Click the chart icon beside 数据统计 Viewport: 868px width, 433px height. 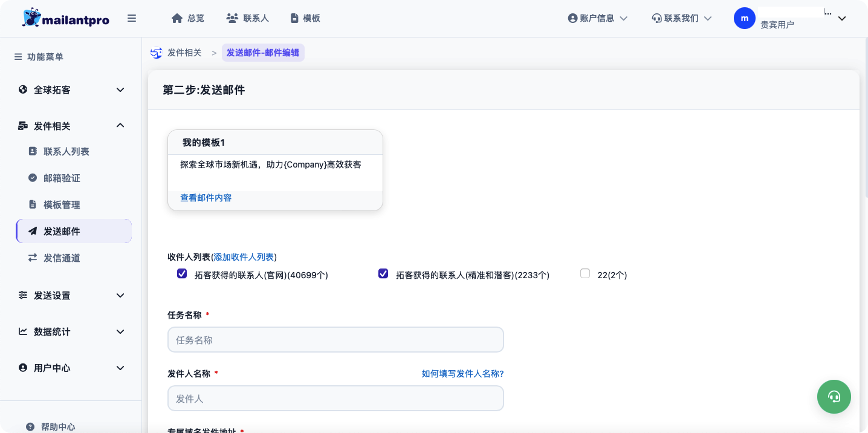[x=23, y=331]
